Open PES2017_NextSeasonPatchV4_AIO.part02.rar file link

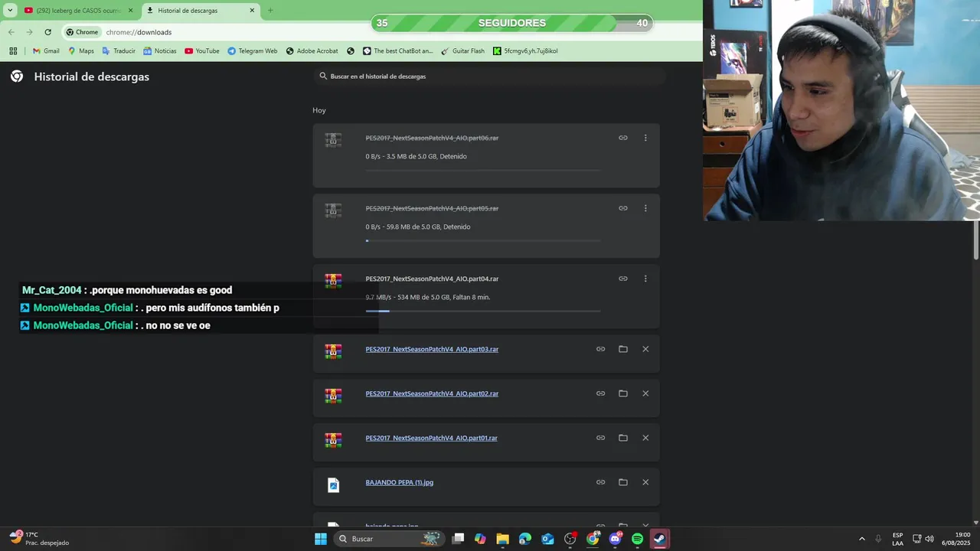pos(432,393)
